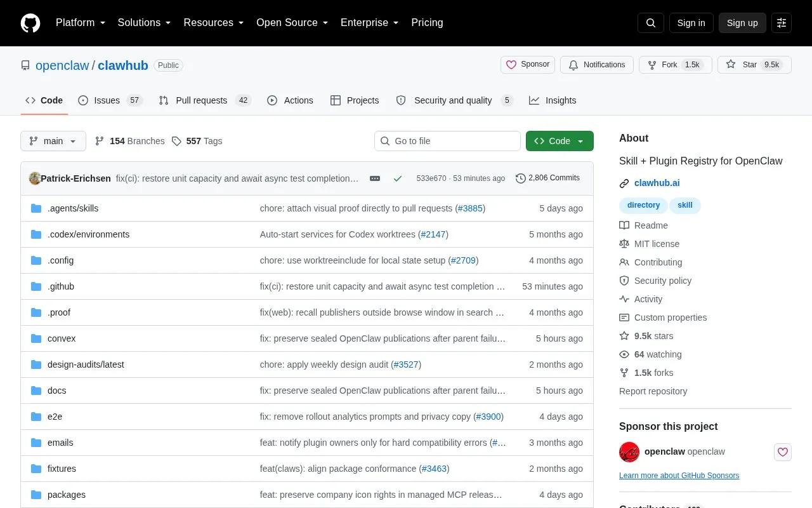Viewport: 812px width, 508px height.
Task: Switch to the Actions tab
Action: (291, 100)
